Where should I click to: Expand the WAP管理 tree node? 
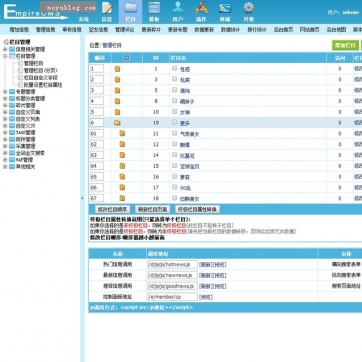tap(5, 160)
